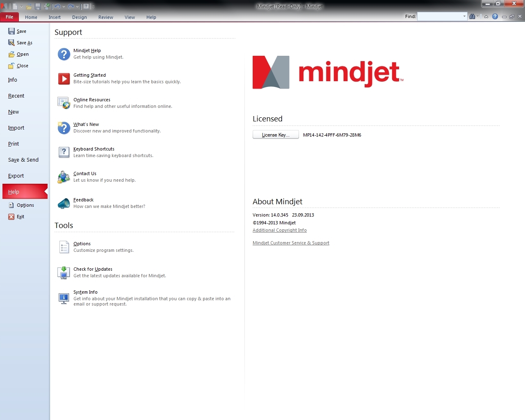Click the restore document window icon in ribbon row
Screen dimensions: 525x420
(511, 17)
